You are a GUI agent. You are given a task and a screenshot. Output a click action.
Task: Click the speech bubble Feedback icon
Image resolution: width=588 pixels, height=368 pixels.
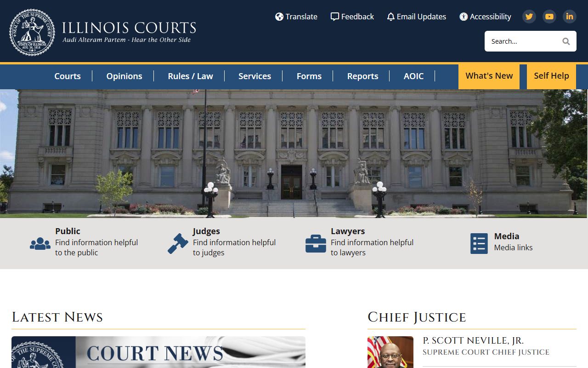coord(335,17)
